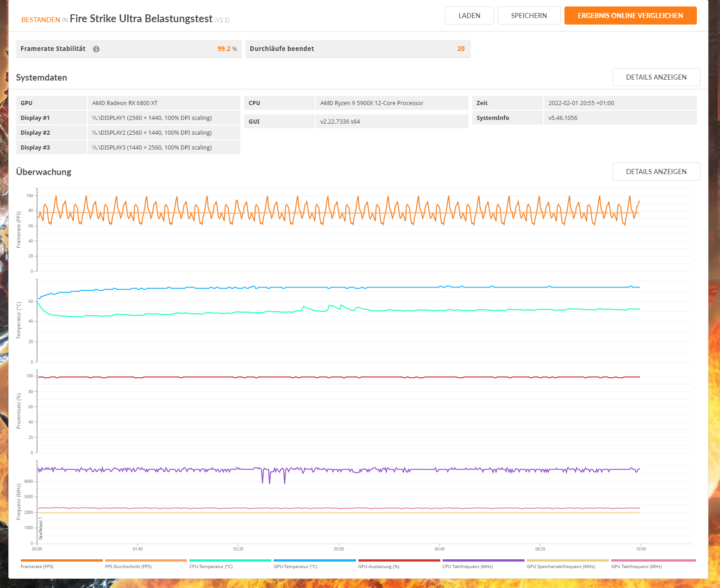This screenshot has height=588, width=720.
Task: Click ERGEBNIS ONLINE VERGLEICHEN button
Action: click(630, 16)
